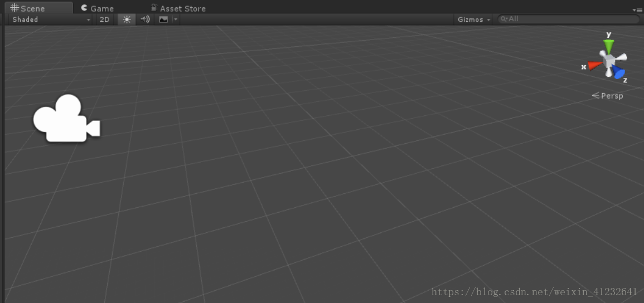Click the blue Z axis cone
Image resolution: width=644 pixels, height=303 pixels.
[618, 72]
